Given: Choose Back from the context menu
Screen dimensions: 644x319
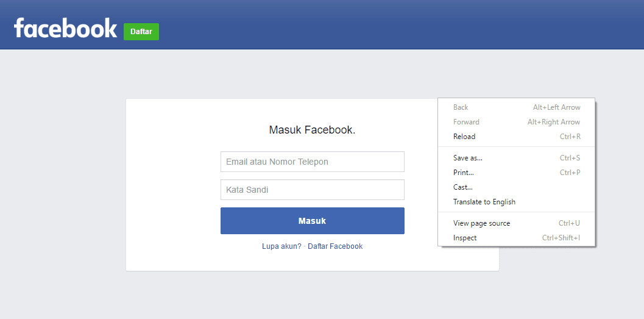Looking at the screenshot, I should pos(461,107).
